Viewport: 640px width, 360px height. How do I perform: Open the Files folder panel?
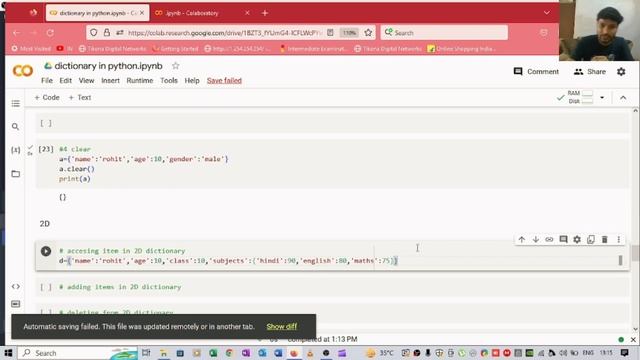click(x=16, y=174)
